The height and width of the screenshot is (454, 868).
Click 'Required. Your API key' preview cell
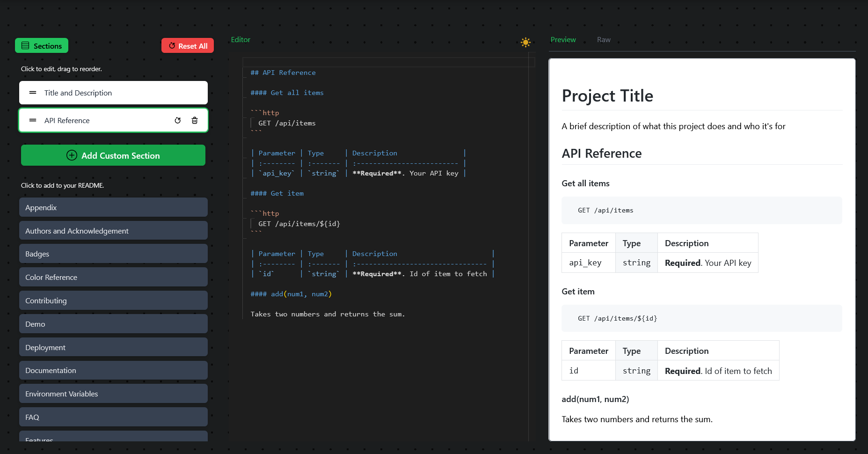click(708, 263)
